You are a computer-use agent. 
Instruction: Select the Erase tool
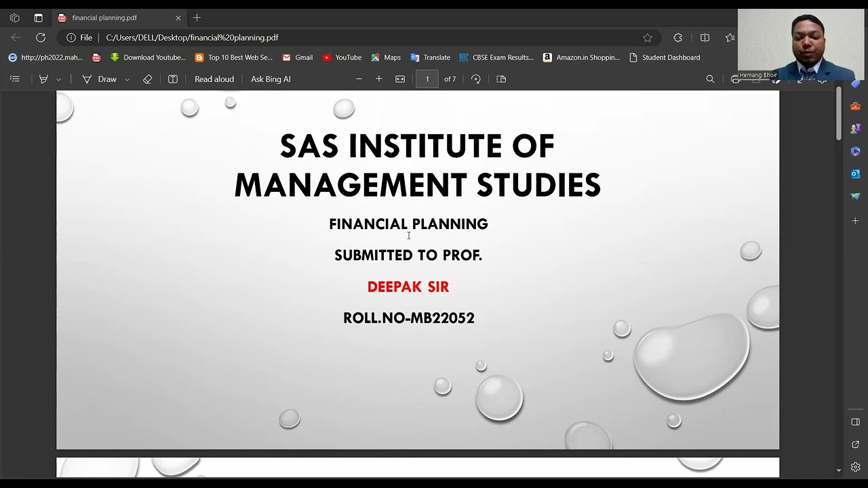pos(147,79)
